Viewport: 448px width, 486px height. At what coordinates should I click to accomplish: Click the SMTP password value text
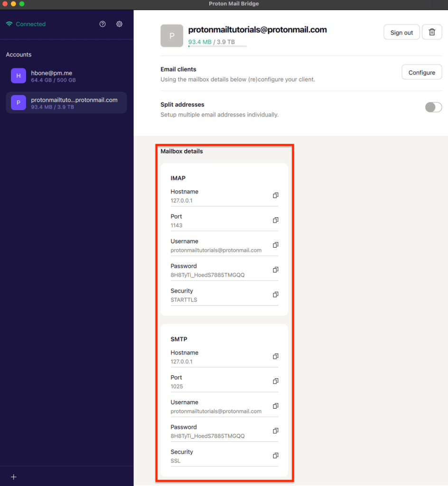pyautogui.click(x=207, y=436)
